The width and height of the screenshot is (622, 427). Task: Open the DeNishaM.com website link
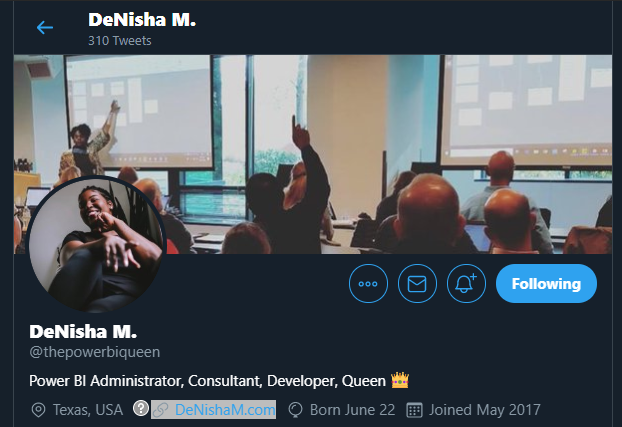225,410
